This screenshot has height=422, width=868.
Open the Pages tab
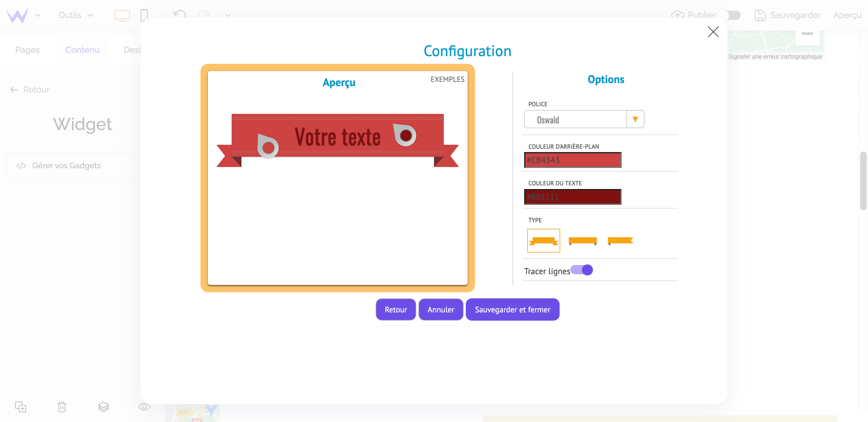pyautogui.click(x=27, y=50)
